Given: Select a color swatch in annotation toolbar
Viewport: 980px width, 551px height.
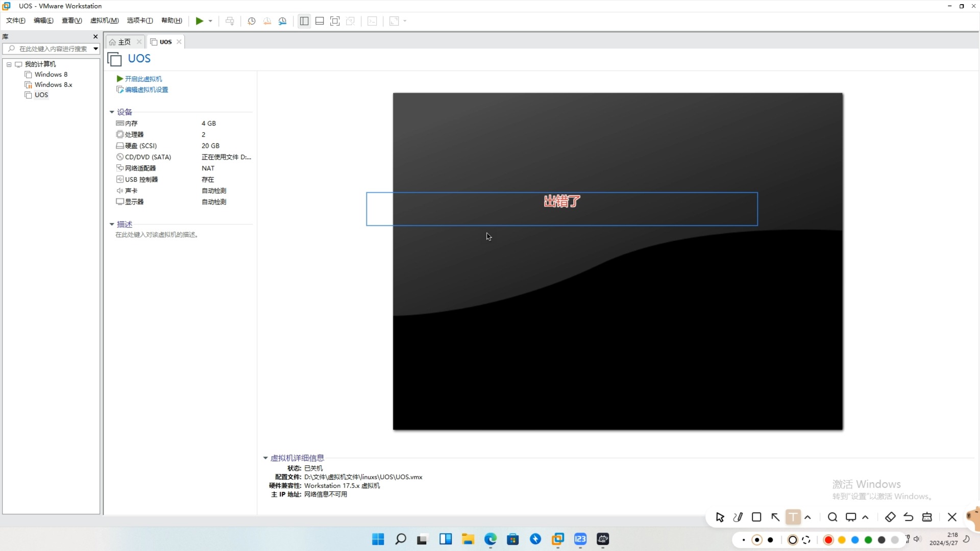Looking at the screenshot, I should point(828,540).
